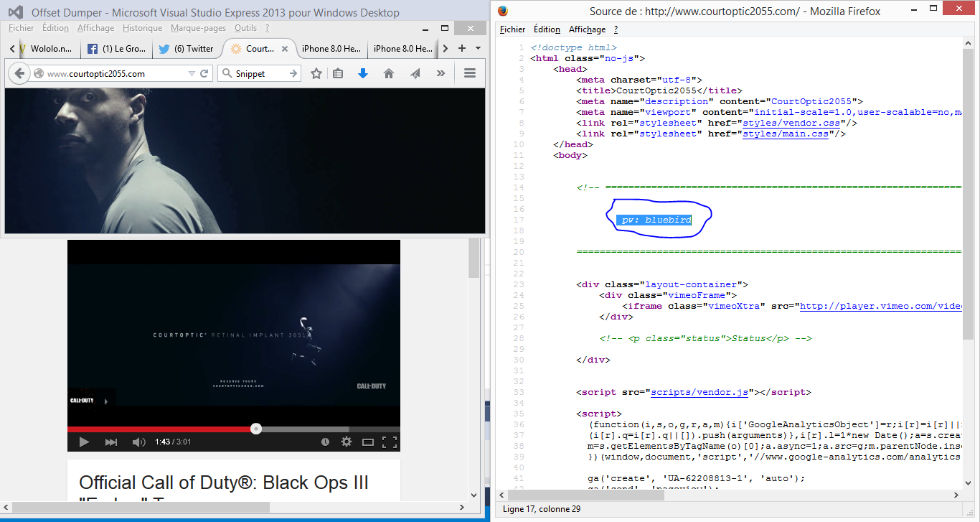The image size is (980, 522).
Task: Open the styles/vendor.css link in source
Action: click(x=793, y=123)
